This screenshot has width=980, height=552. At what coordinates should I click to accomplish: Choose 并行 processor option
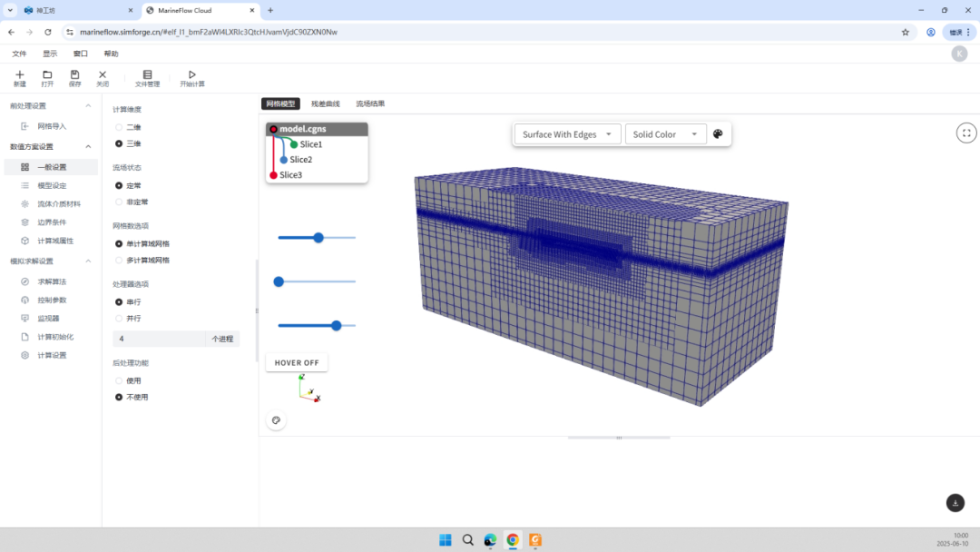click(x=119, y=319)
